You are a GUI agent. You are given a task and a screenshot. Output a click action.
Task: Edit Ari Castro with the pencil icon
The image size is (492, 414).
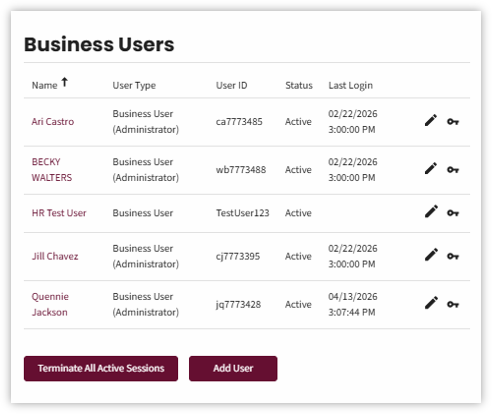click(x=431, y=121)
